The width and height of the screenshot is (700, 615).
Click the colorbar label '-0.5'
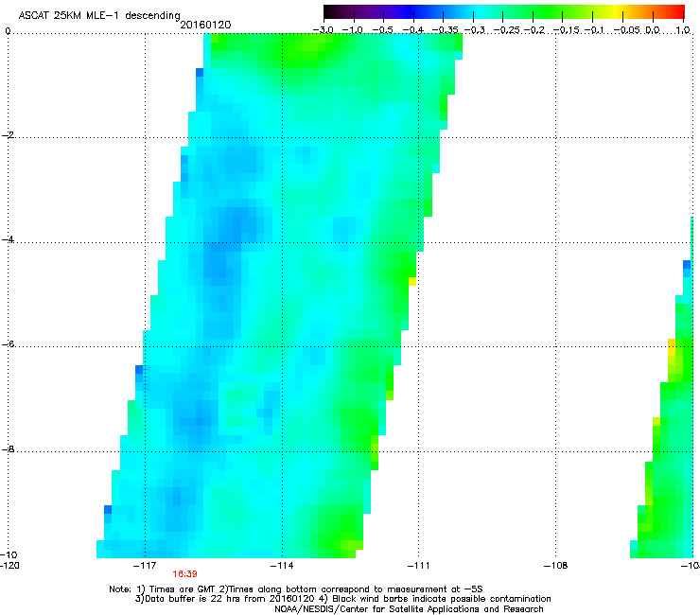click(x=382, y=30)
